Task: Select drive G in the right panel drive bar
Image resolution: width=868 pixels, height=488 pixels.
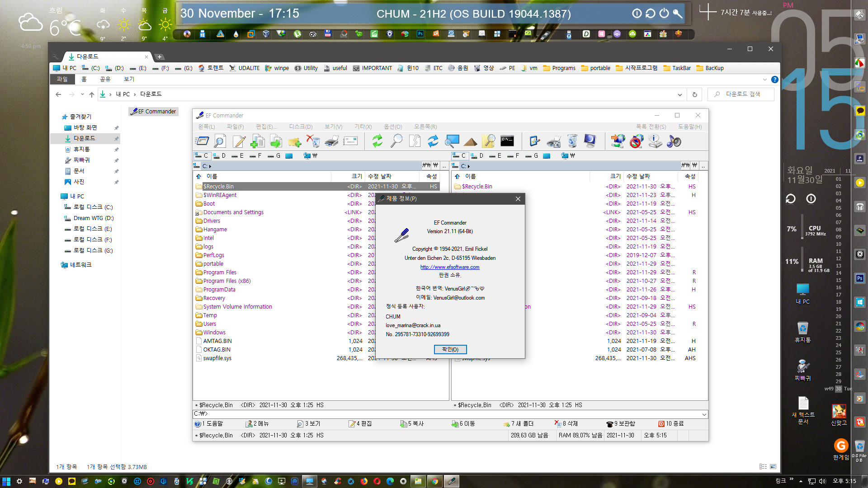Action: click(532, 155)
